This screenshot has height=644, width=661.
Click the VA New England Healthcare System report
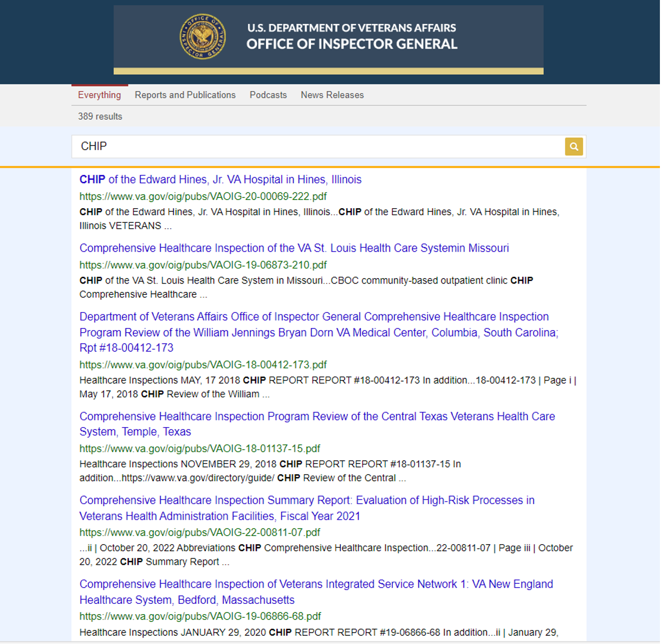[316, 592]
